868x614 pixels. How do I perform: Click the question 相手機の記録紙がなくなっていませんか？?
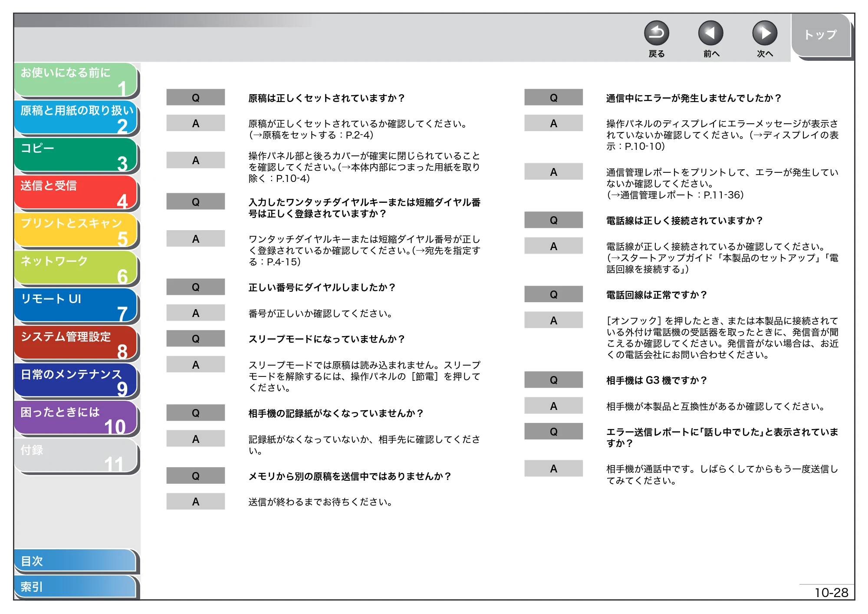click(x=336, y=413)
